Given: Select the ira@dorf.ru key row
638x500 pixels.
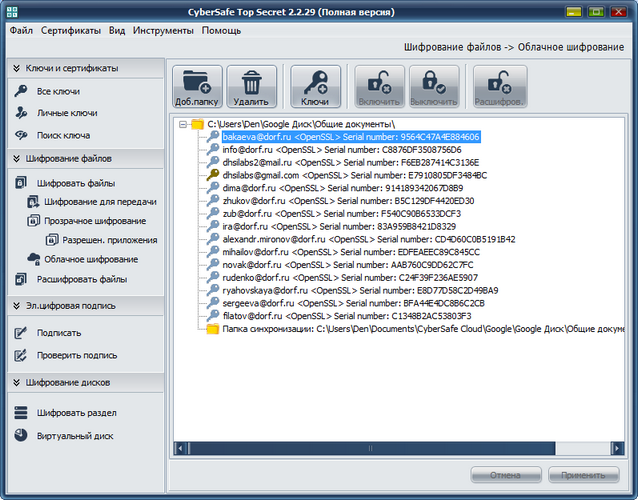Looking at the screenshot, I should click(x=339, y=226).
